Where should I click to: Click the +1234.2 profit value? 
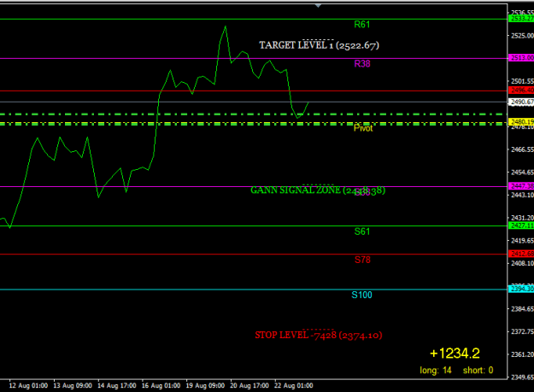coord(455,354)
